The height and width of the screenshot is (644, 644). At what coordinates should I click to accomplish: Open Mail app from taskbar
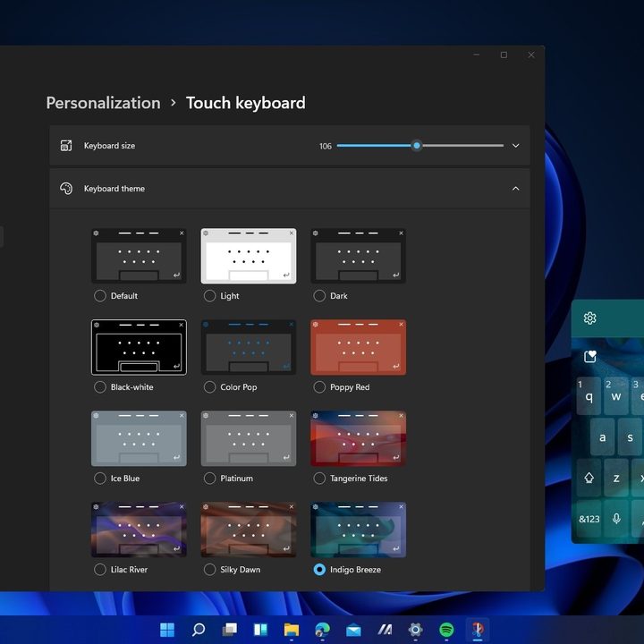coord(353,629)
